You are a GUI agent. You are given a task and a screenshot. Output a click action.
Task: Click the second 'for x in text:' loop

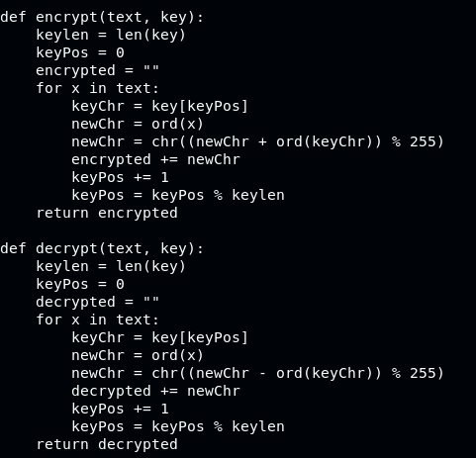(x=98, y=320)
